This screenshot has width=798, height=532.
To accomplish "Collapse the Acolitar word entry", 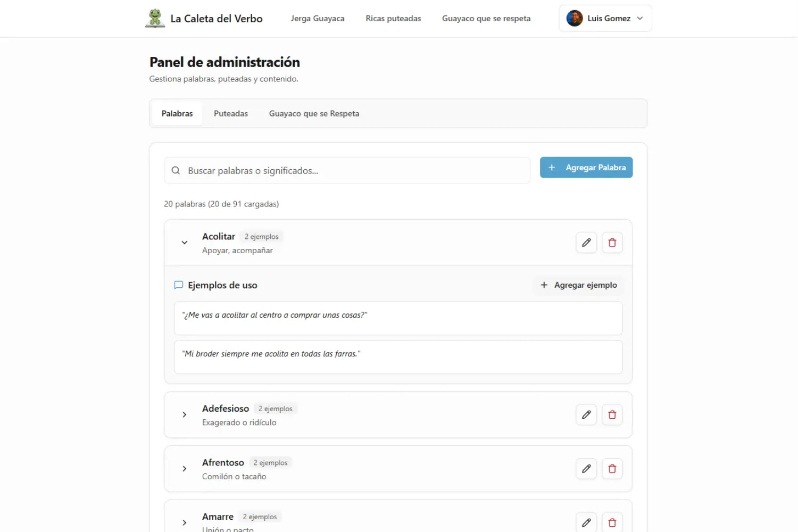I will [185, 243].
